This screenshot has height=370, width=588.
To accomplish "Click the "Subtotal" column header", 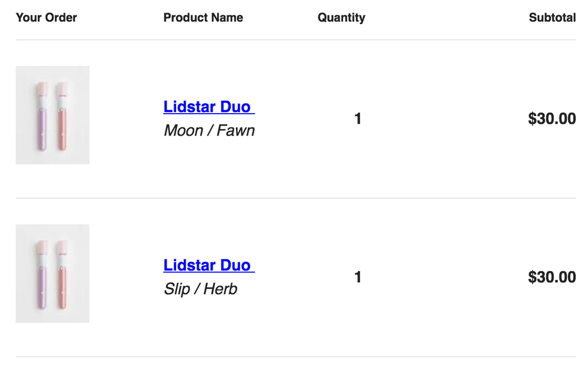I will tap(552, 18).
